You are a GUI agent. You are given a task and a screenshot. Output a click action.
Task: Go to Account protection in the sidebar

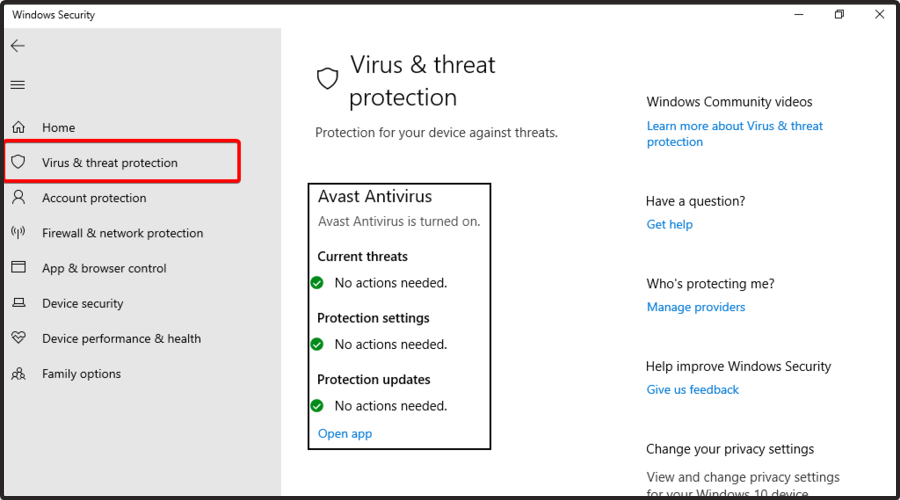(x=94, y=198)
